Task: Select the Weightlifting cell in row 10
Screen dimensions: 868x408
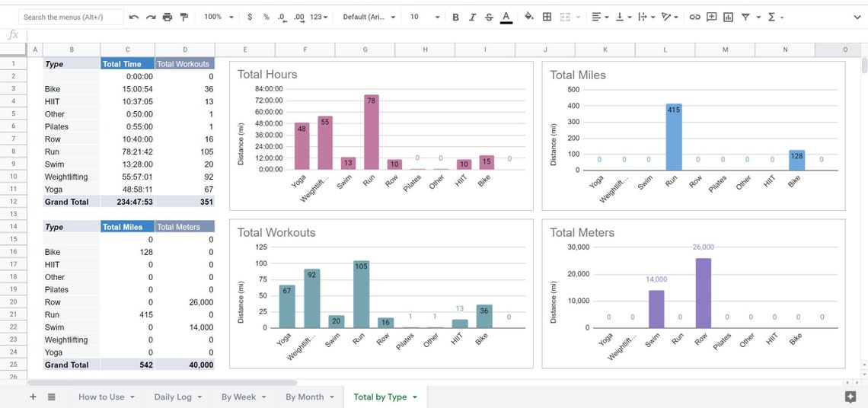Action: [72, 177]
